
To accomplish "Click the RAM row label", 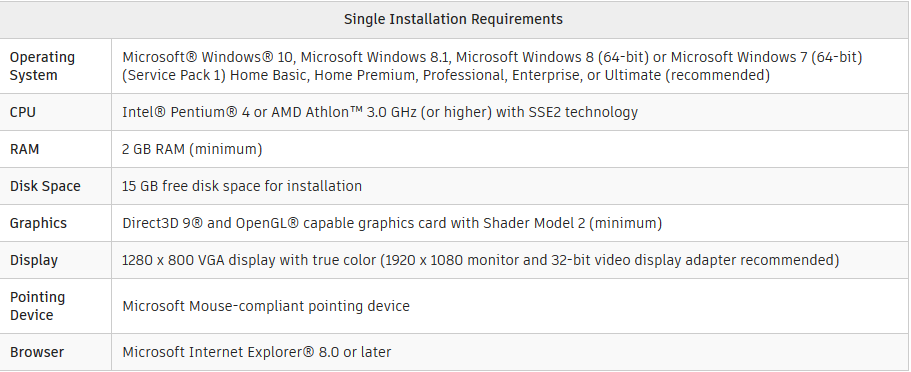I will coord(24,149).
